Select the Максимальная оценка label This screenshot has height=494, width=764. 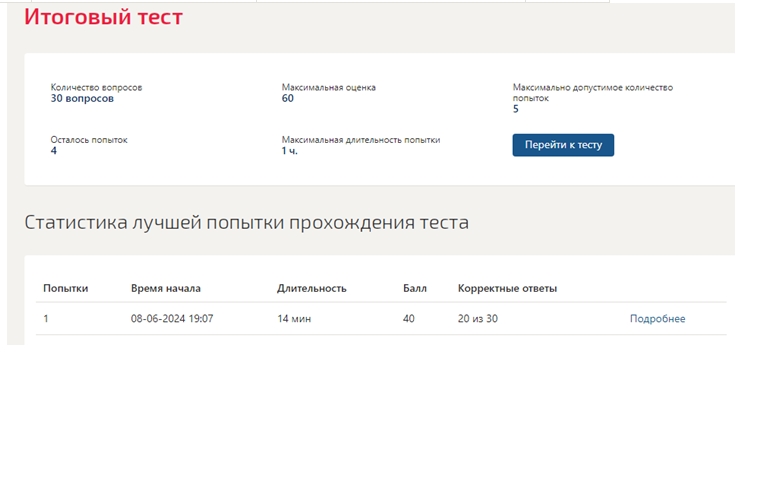coord(328,88)
